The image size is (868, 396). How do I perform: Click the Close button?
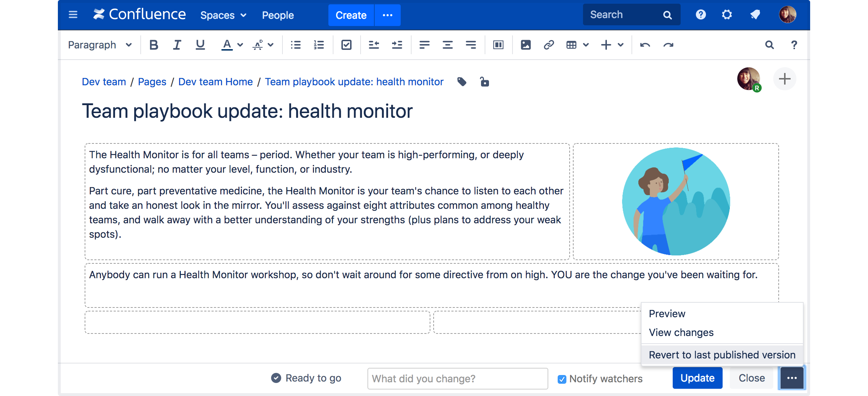pyautogui.click(x=752, y=378)
